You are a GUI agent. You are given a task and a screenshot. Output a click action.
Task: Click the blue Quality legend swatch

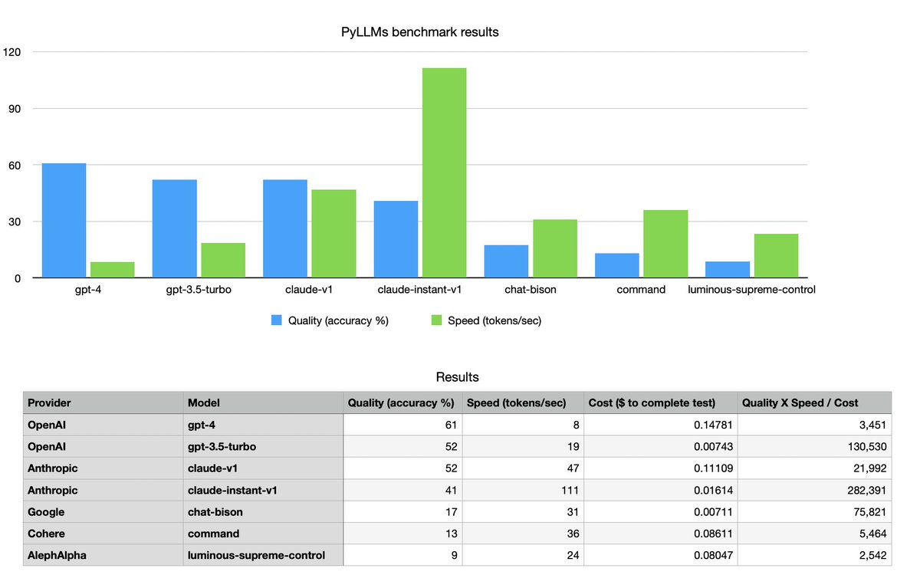(x=276, y=320)
